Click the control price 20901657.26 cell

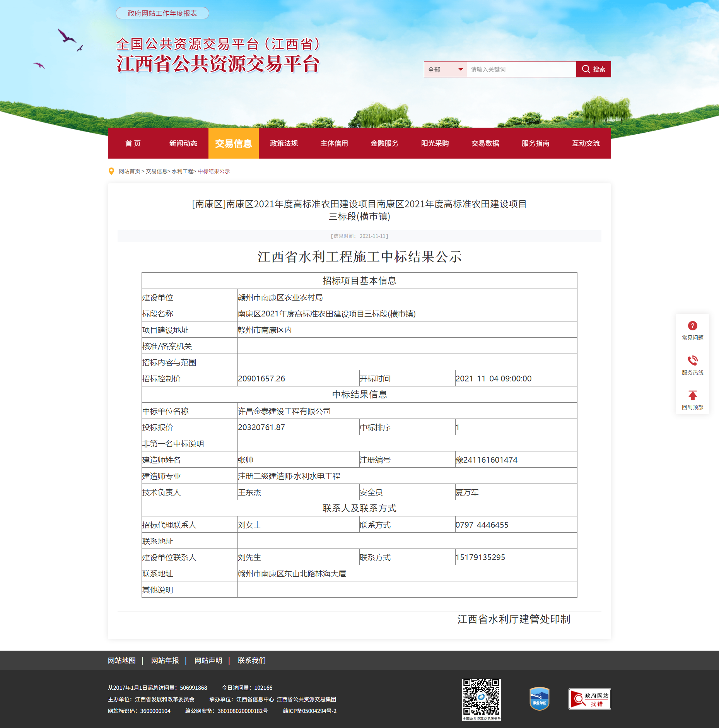[x=298, y=378]
